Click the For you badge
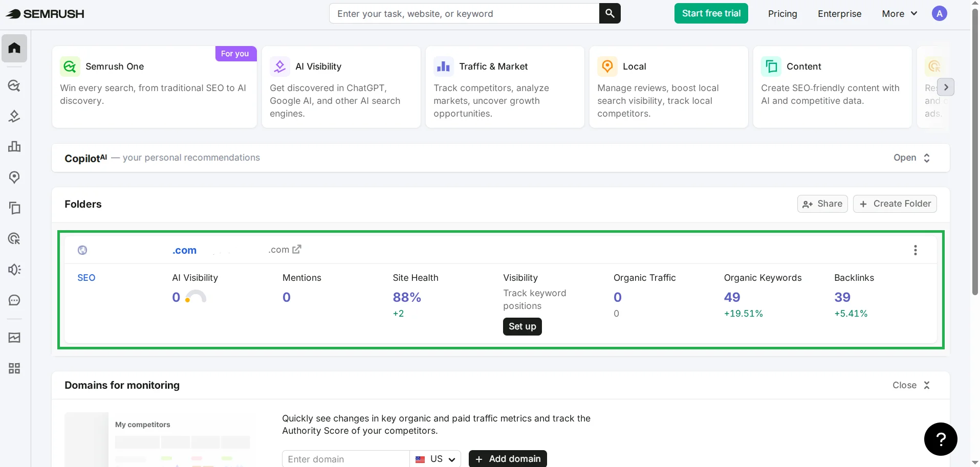The height and width of the screenshot is (467, 980). pos(235,54)
